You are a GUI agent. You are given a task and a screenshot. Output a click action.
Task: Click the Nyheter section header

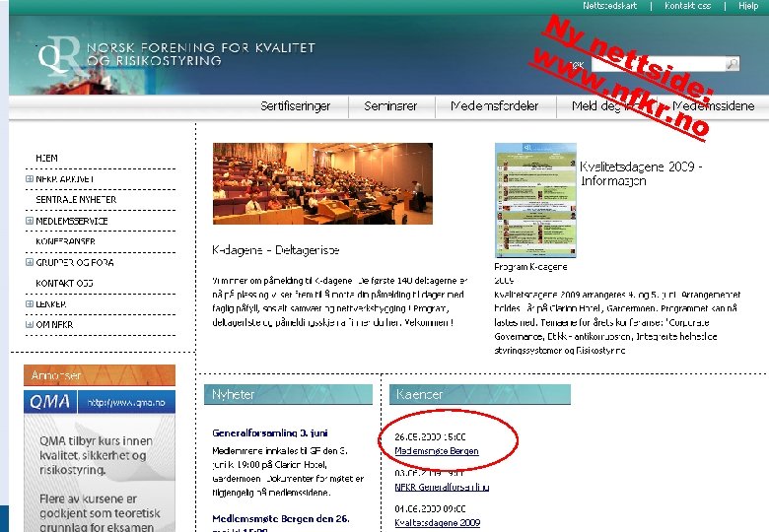point(288,394)
